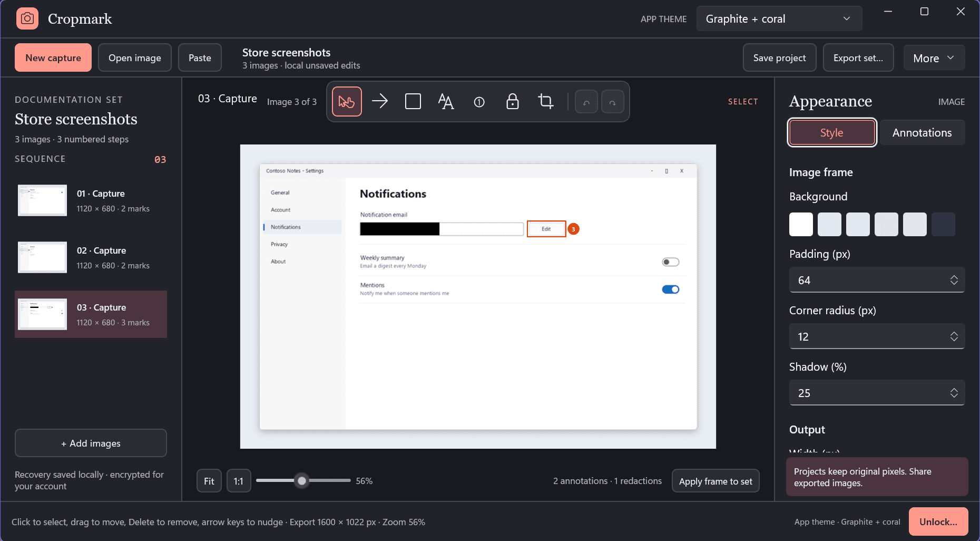Choose the numbered step marker tool

(x=479, y=102)
